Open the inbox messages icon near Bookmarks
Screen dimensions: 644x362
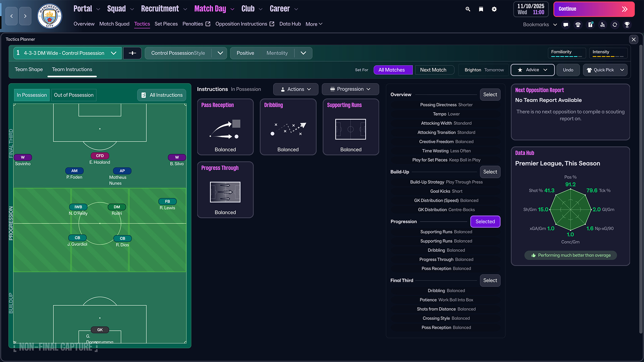coord(566,24)
